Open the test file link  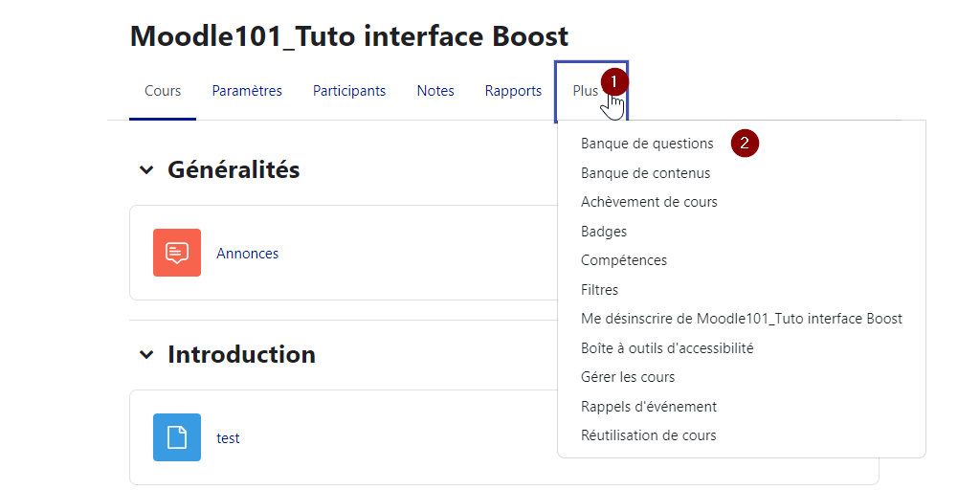[x=228, y=438]
